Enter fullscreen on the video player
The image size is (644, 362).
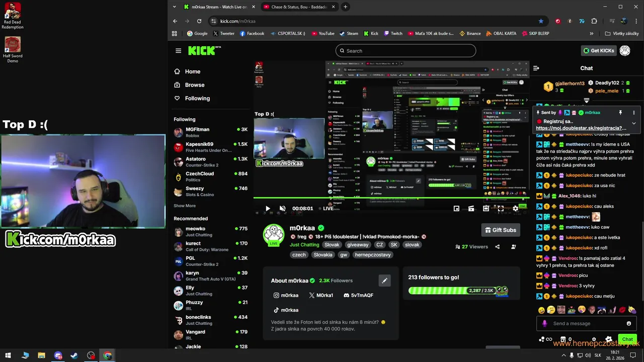[501, 208]
